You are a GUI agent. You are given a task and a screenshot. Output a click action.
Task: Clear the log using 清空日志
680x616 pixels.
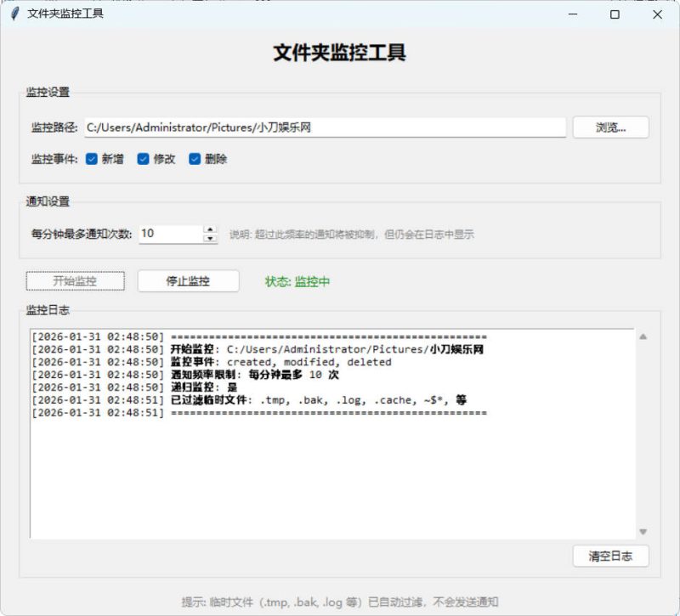[x=611, y=557]
